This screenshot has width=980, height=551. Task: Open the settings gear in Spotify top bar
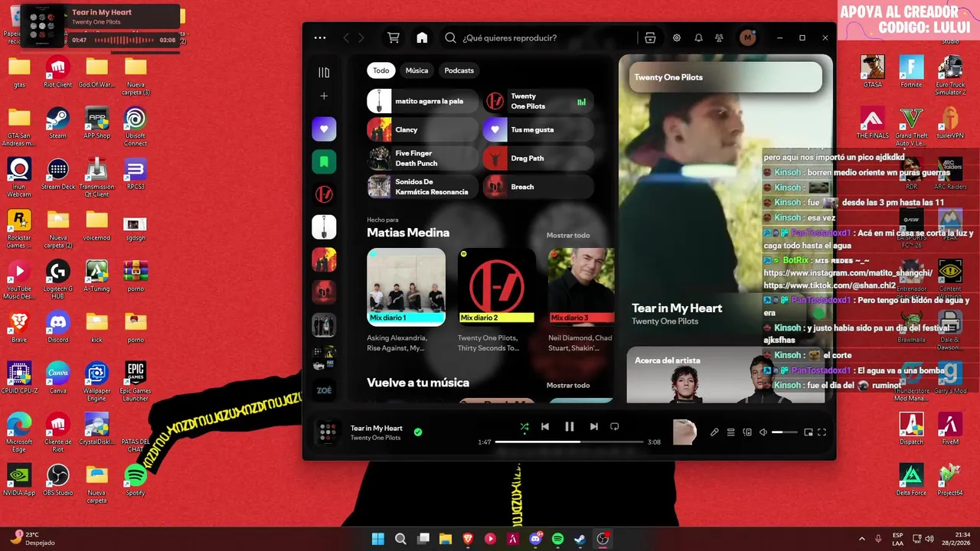click(677, 37)
